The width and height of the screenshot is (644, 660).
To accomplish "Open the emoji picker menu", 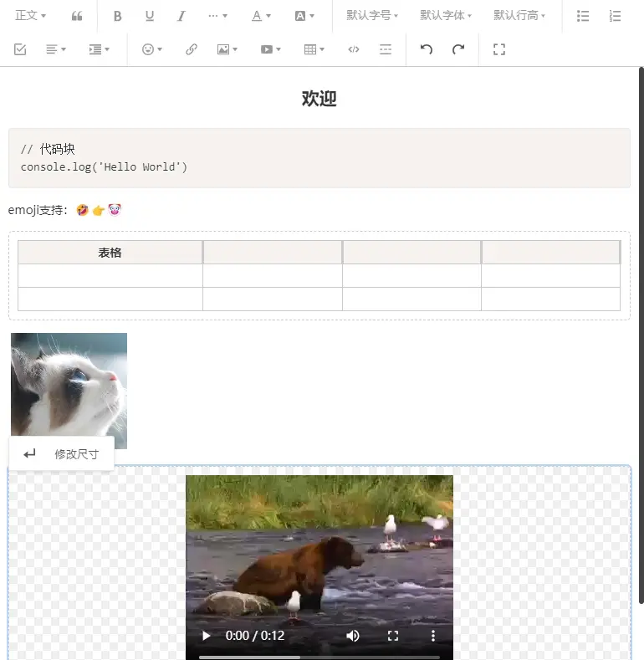I will click(152, 49).
